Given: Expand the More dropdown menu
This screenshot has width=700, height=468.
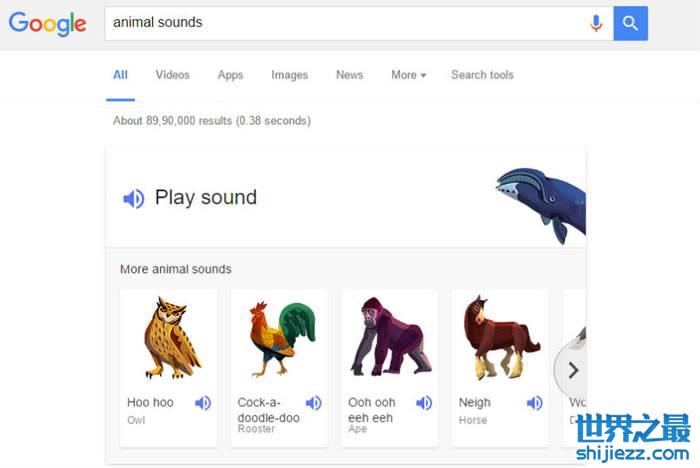Looking at the screenshot, I should pos(408,75).
